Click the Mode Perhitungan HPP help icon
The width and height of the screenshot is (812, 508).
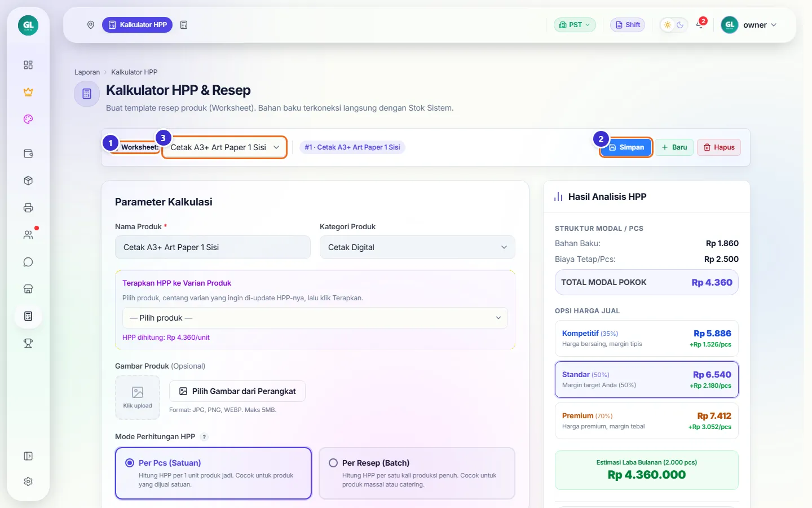point(204,437)
